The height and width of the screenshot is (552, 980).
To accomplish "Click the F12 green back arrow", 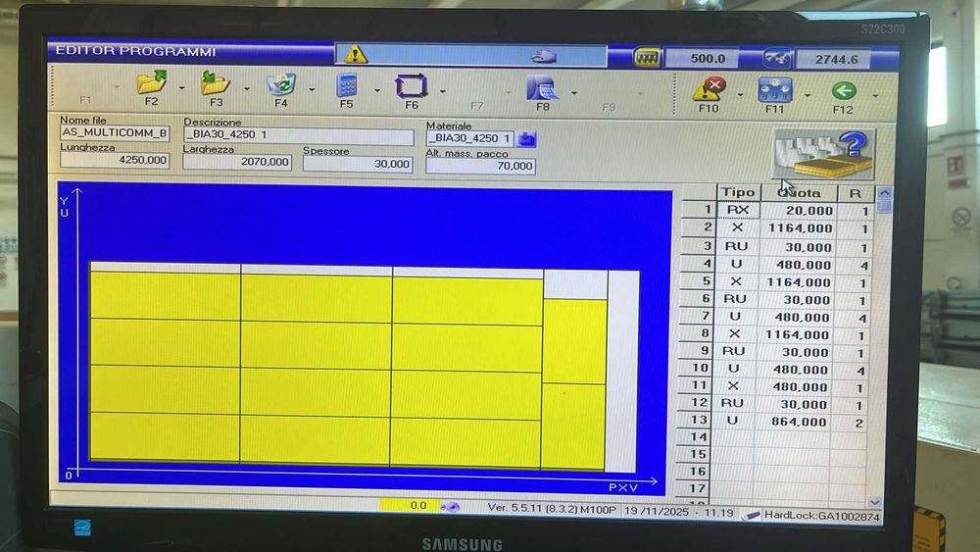I will coord(844,90).
